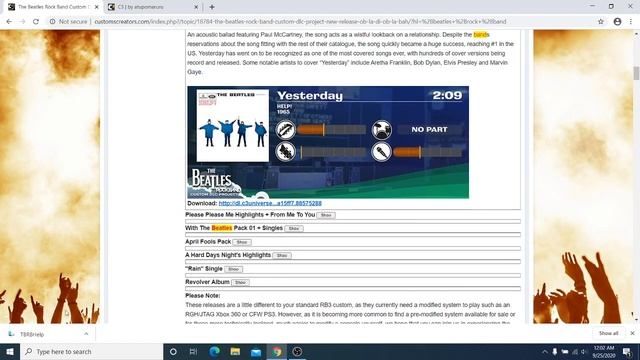Show A Hard Days Night's Highlights spoiler
Image resolution: width=640 pixels, height=360 pixels.
(282, 256)
